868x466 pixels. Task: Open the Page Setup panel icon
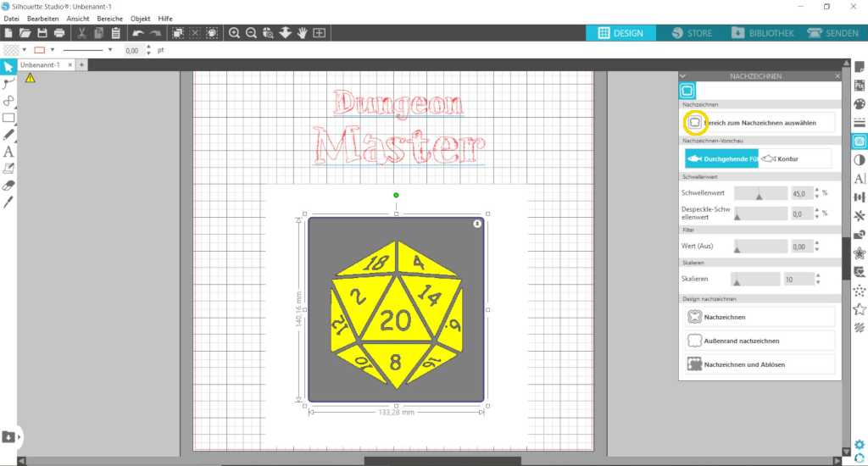tap(860, 67)
